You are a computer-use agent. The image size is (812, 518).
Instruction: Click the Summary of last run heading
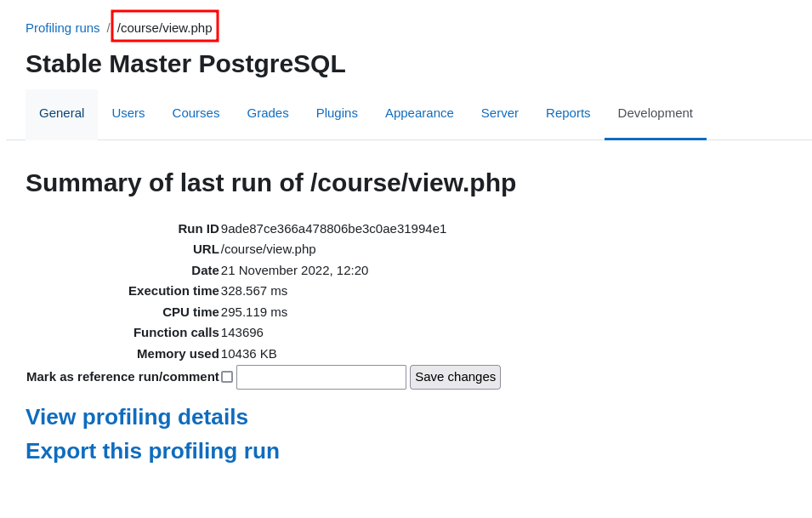271,183
